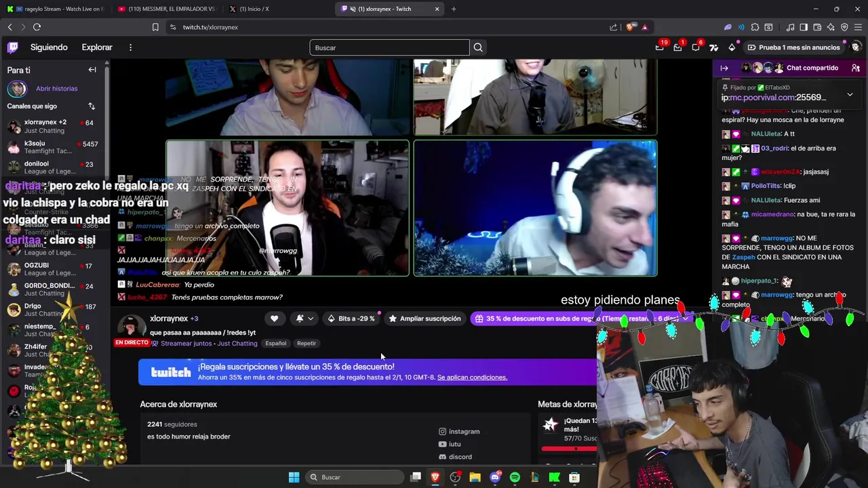
Task: Switch to MESSMER YouTube tab
Action: tap(166, 9)
